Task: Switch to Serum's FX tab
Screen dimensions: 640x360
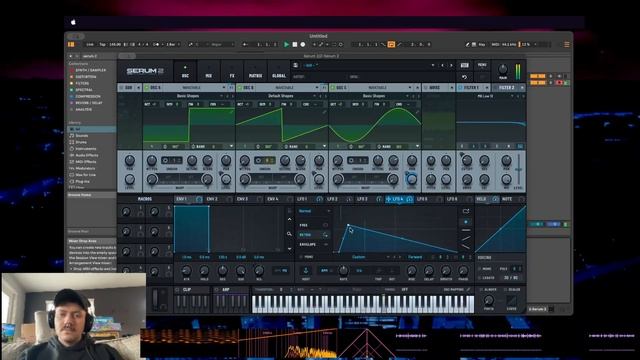Action: point(232,71)
